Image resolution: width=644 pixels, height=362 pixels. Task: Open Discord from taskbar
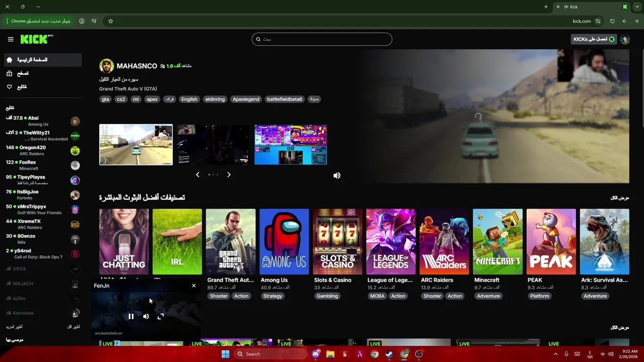(315, 354)
